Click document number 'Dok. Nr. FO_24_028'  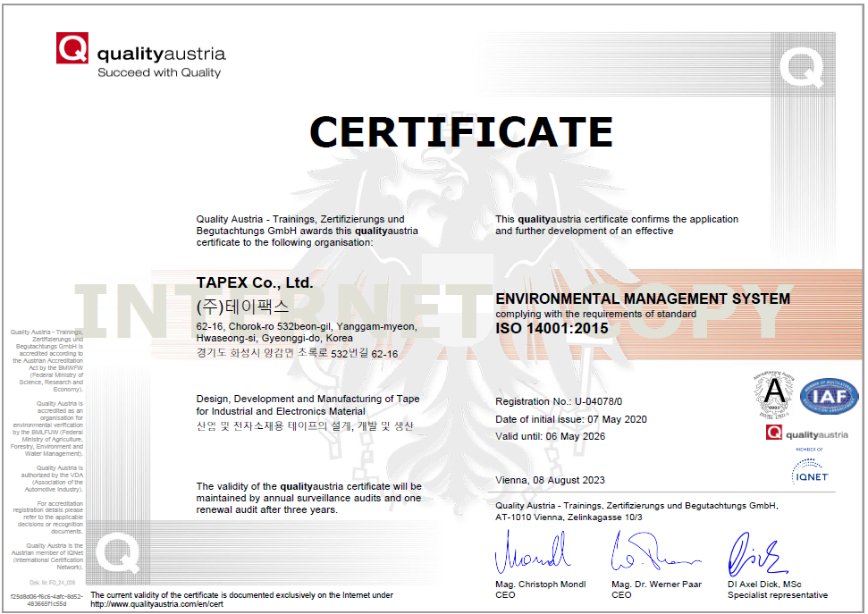click(x=52, y=583)
